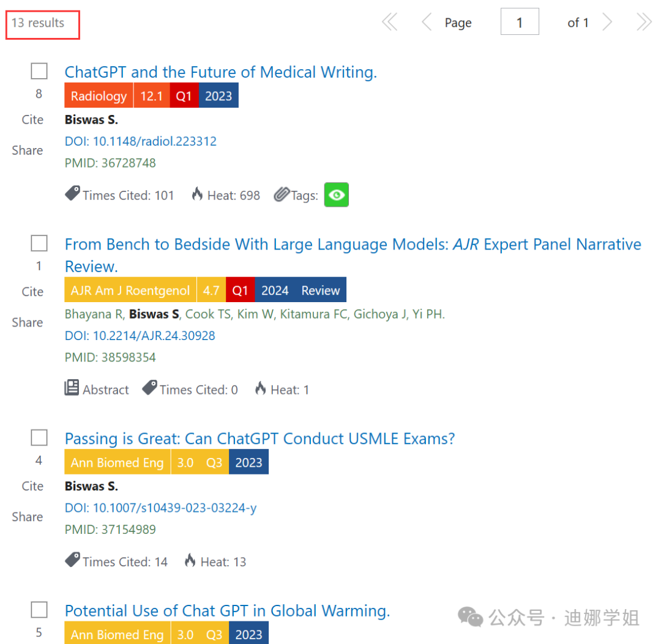This screenshot has height=644, width=661.
Task: Open Passing is Great USMLE Exams article
Action: (x=260, y=439)
